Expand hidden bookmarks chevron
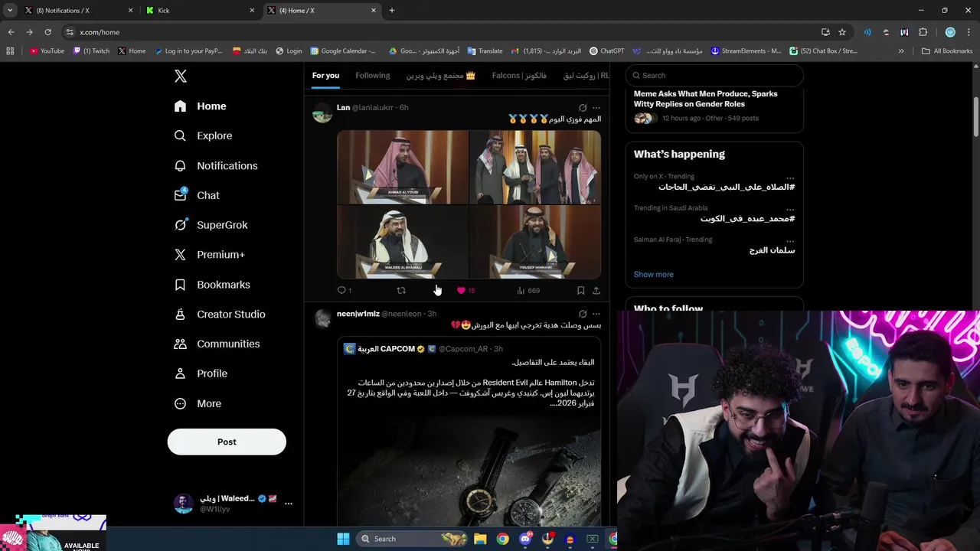Viewport: 980px width, 551px height. point(901,51)
